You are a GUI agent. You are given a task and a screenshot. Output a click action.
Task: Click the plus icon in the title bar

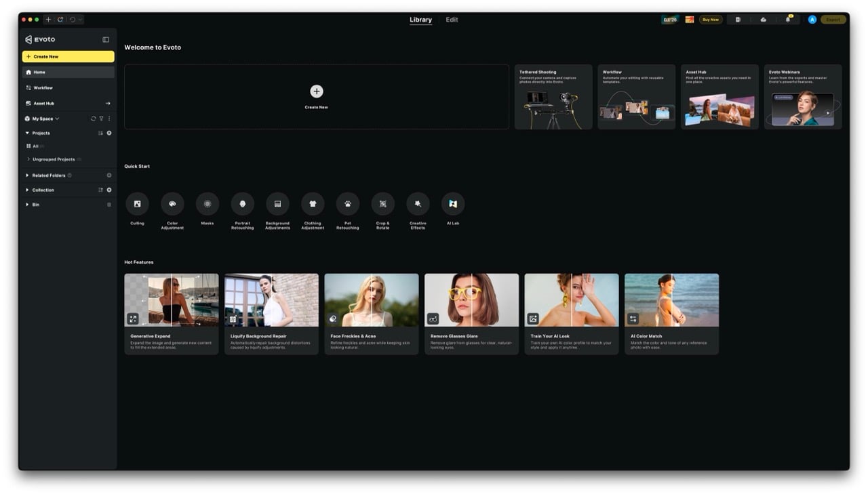[48, 20]
